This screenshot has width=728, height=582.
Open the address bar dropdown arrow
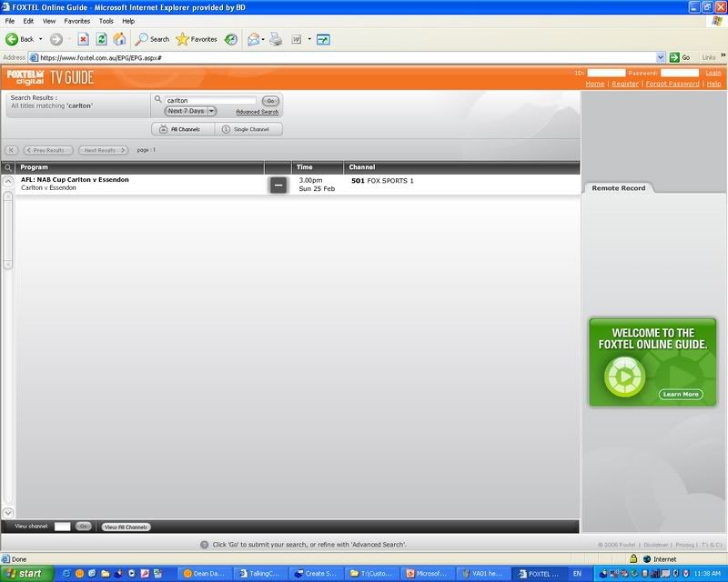[x=661, y=57]
